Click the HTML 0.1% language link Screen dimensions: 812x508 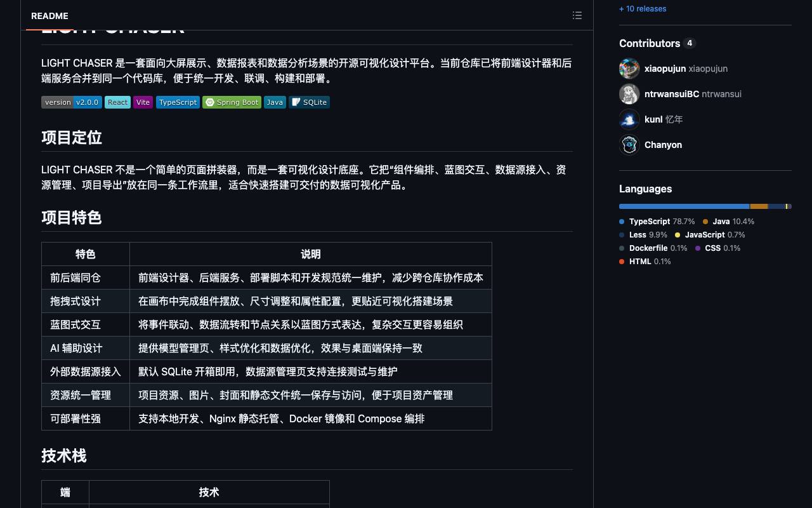pos(645,262)
